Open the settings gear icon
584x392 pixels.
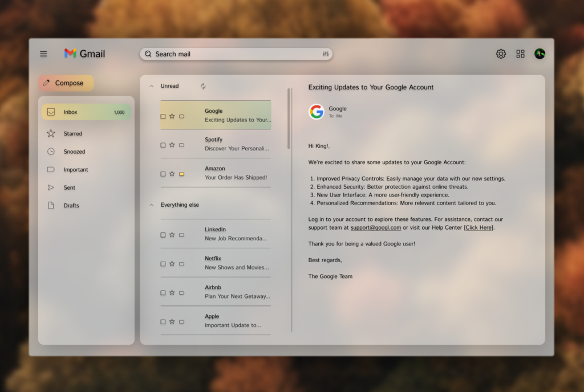tap(501, 54)
